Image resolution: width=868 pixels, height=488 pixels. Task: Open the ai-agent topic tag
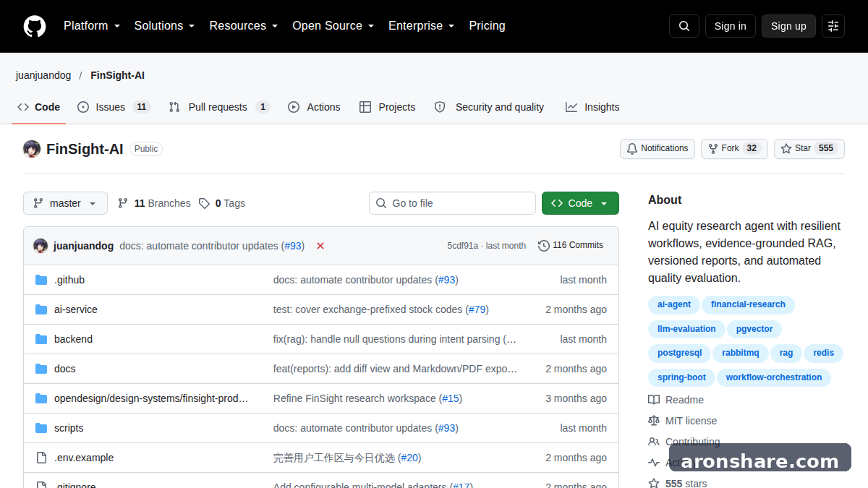coord(674,304)
